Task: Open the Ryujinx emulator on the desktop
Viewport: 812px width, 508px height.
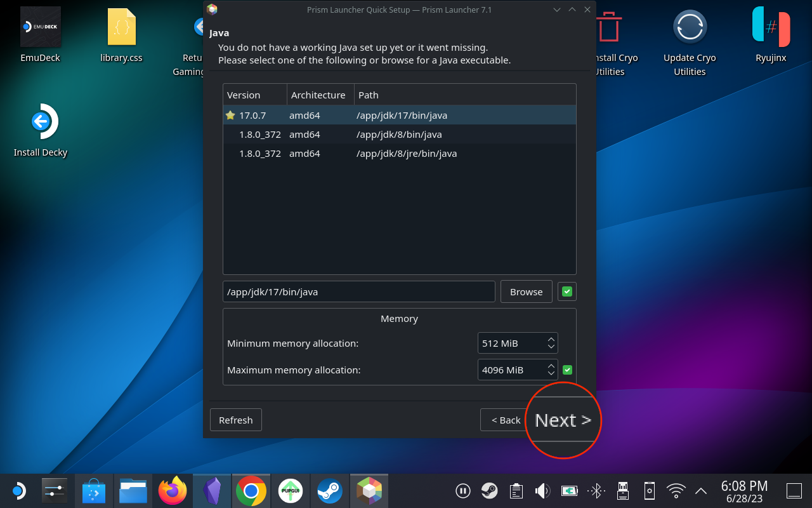Action: [x=771, y=27]
